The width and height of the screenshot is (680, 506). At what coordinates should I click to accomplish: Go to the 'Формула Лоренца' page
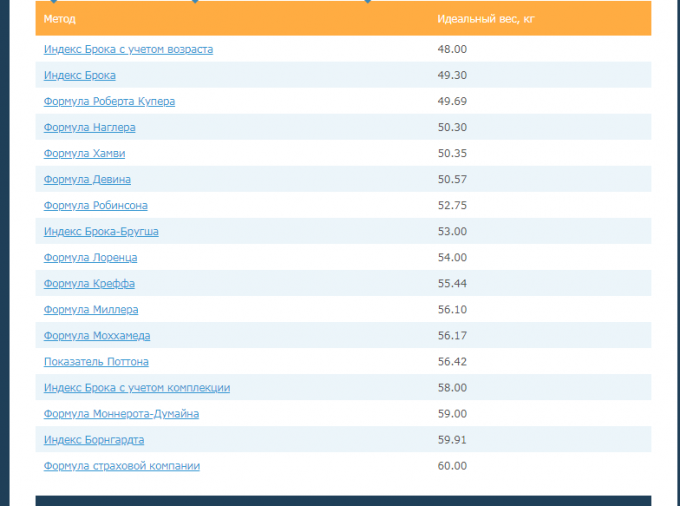coord(91,257)
